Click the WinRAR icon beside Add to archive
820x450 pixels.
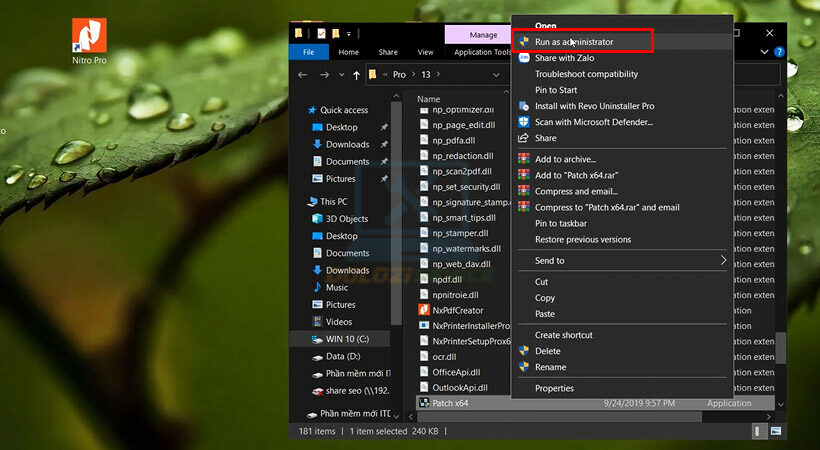coord(523,159)
